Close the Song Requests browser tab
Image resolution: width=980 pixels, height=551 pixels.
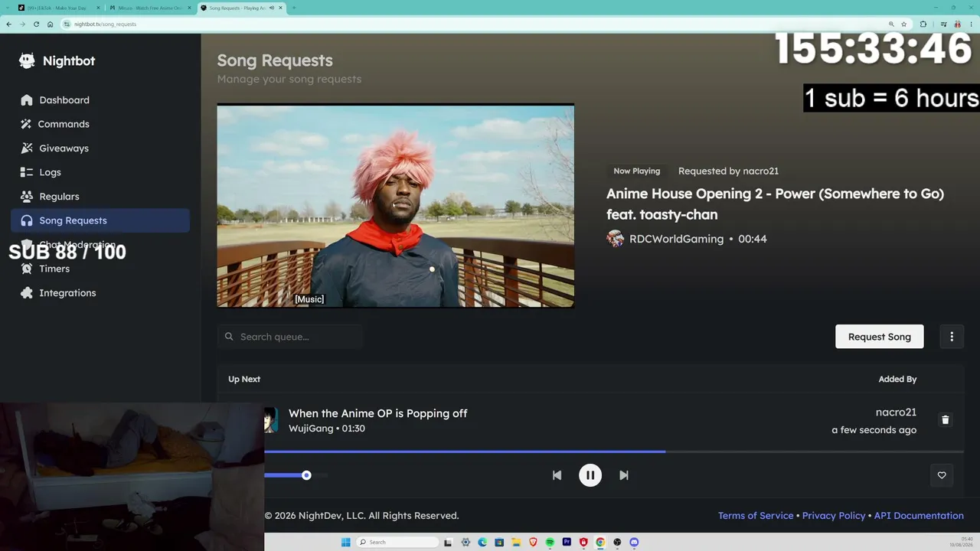click(280, 8)
